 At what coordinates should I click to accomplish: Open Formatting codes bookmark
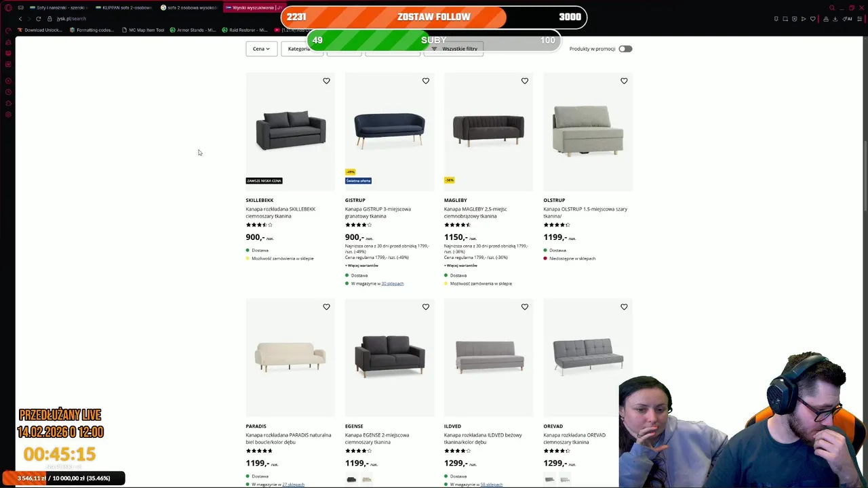point(92,30)
